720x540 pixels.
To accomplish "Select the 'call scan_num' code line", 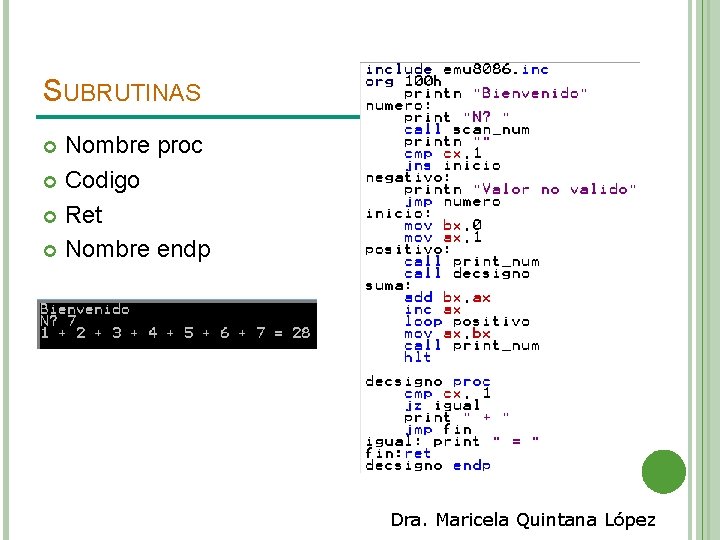I will 467,129.
